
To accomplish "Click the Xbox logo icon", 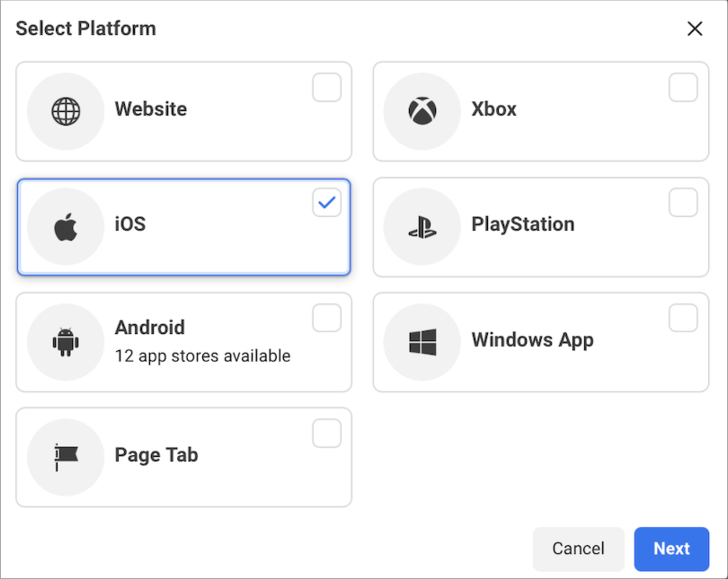I will pyautogui.click(x=422, y=111).
